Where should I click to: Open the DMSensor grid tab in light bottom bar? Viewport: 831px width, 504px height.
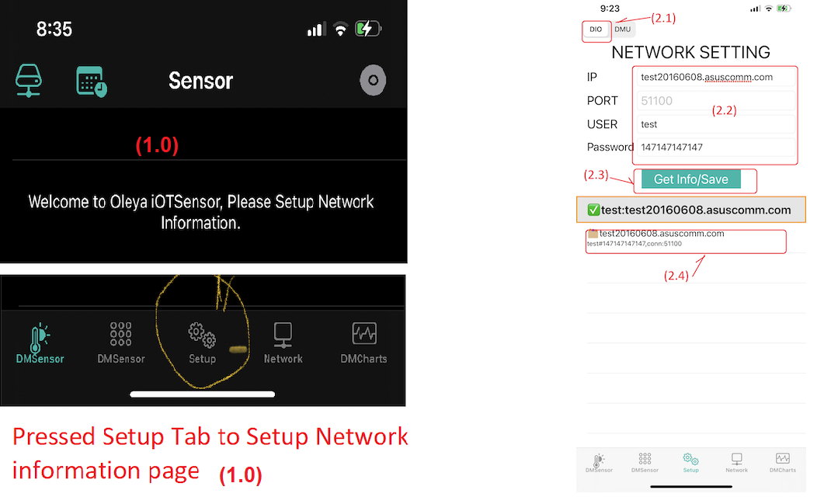[645, 463]
